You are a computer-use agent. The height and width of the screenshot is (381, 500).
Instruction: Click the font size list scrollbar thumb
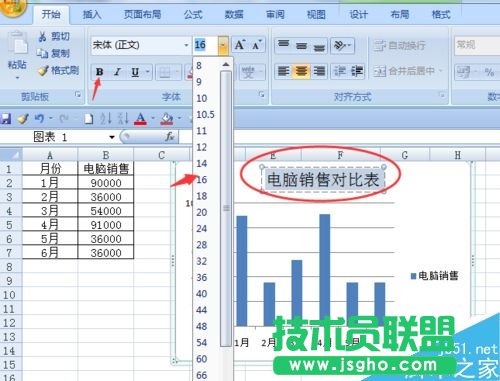(x=226, y=208)
